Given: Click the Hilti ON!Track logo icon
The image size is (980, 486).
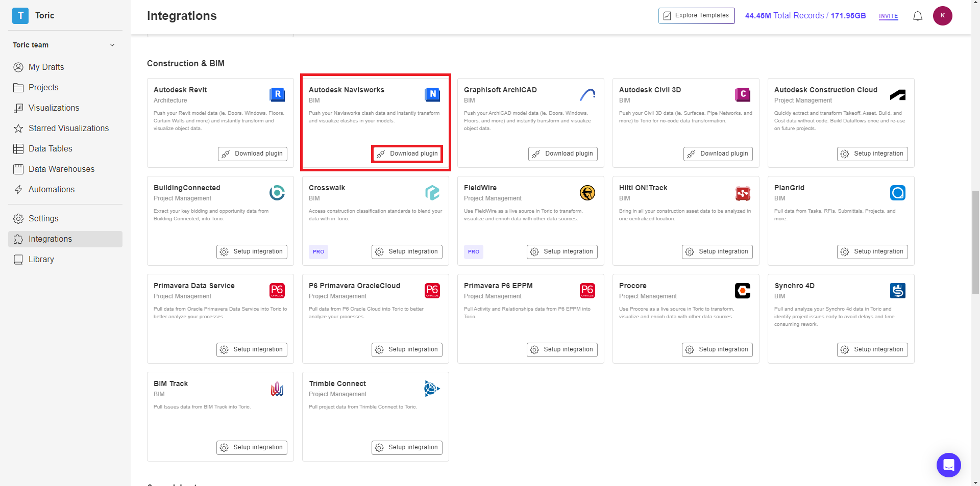Looking at the screenshot, I should pos(743,193).
